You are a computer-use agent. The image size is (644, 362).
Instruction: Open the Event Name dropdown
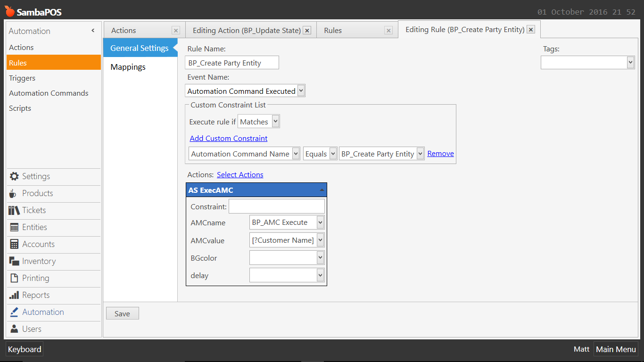[x=301, y=91]
